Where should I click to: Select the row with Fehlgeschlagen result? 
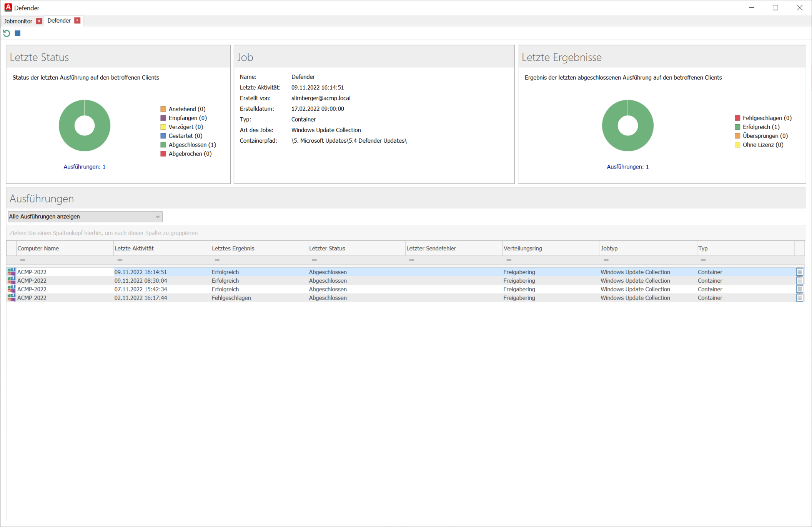(x=231, y=298)
